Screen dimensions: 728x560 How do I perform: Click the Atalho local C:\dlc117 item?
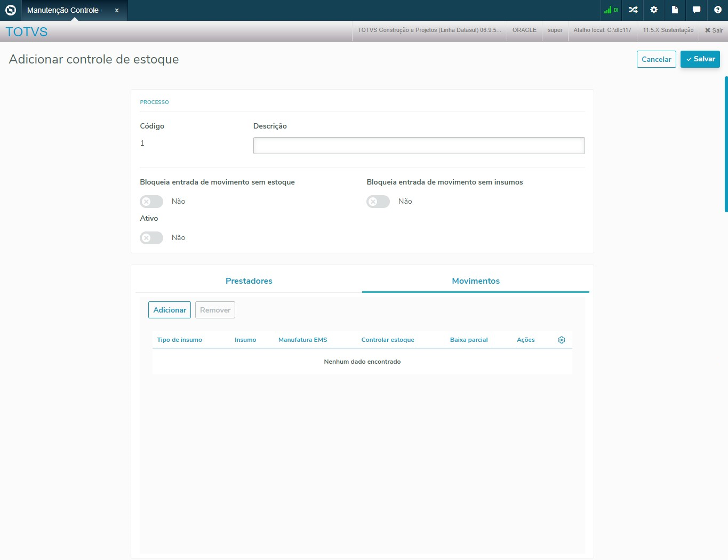tap(603, 30)
